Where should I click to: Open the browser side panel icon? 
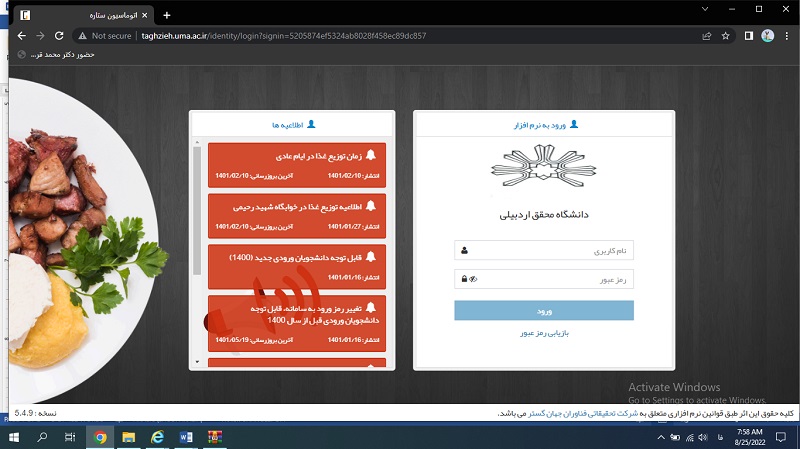tap(748, 36)
